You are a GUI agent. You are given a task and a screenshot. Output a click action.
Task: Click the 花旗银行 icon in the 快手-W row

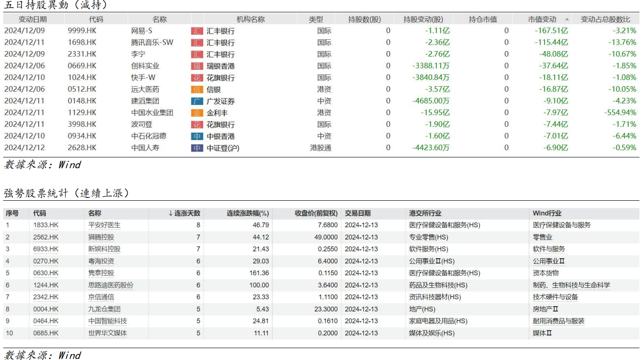tap(197, 78)
